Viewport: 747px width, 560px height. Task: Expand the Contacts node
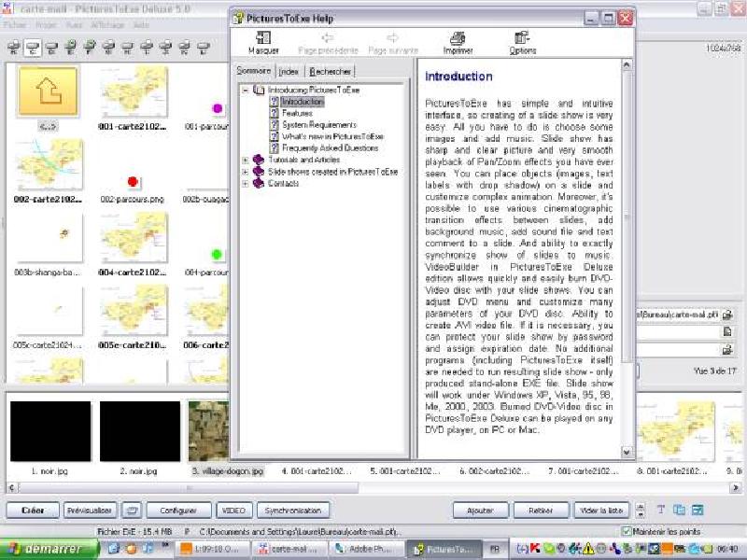tap(246, 184)
